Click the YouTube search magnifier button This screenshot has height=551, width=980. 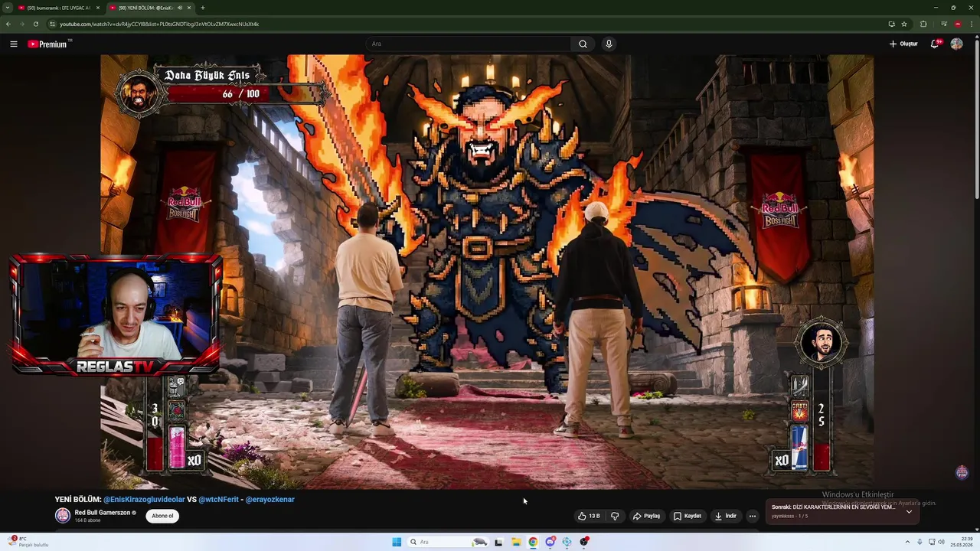tap(583, 44)
